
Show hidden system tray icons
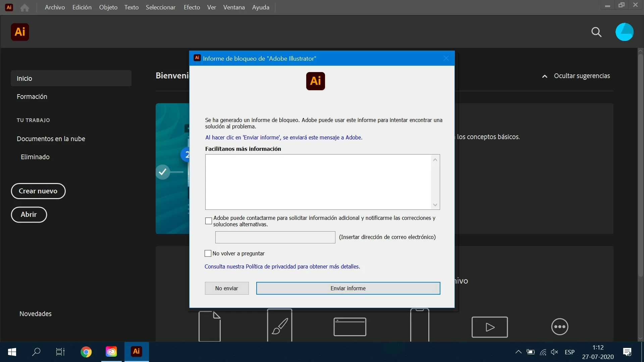[518, 352]
